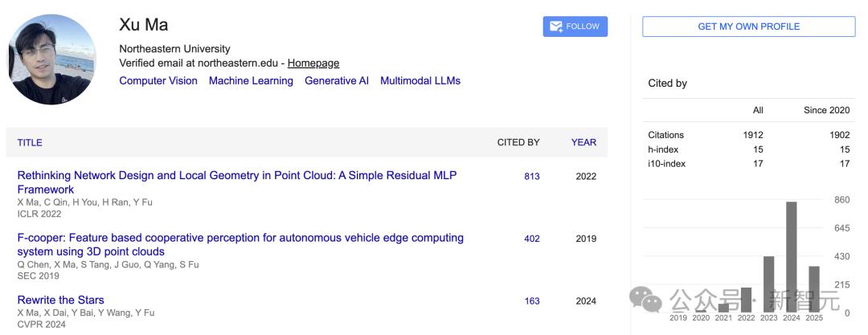The image size is (868, 335).
Task: Click the 2025 bar in citations chart
Action: (x=814, y=288)
